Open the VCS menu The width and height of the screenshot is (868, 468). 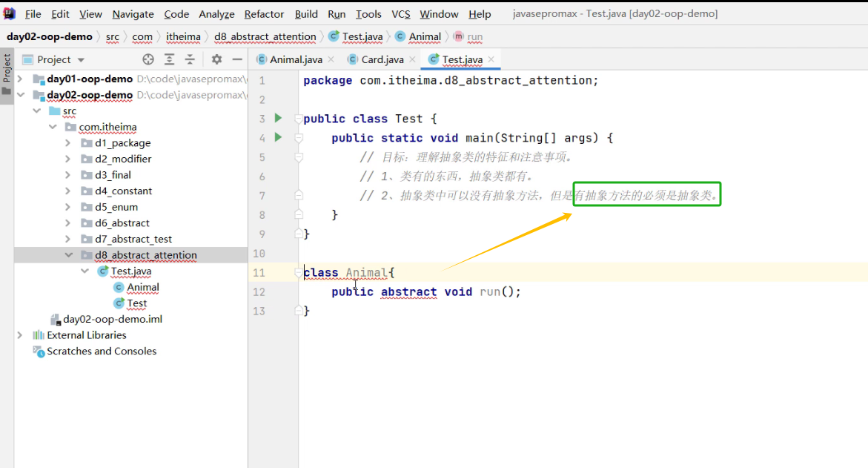401,14
